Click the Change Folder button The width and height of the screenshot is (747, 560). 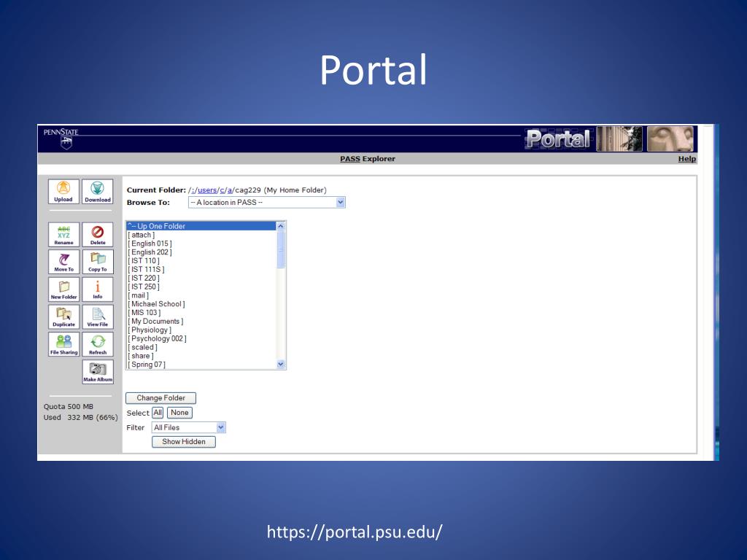(x=161, y=398)
